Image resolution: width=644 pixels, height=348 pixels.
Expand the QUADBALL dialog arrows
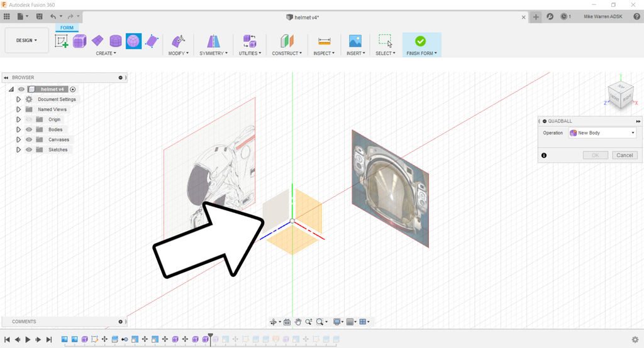(638, 121)
